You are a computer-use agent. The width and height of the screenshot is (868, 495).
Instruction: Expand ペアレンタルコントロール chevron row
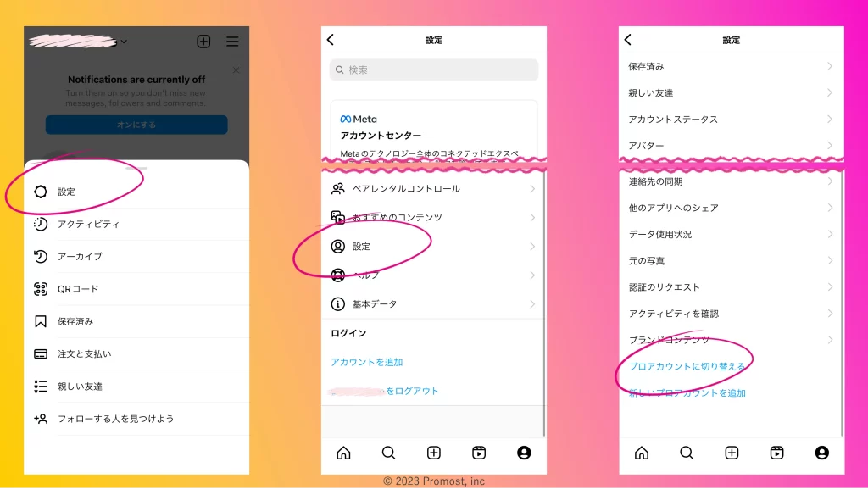(x=433, y=189)
